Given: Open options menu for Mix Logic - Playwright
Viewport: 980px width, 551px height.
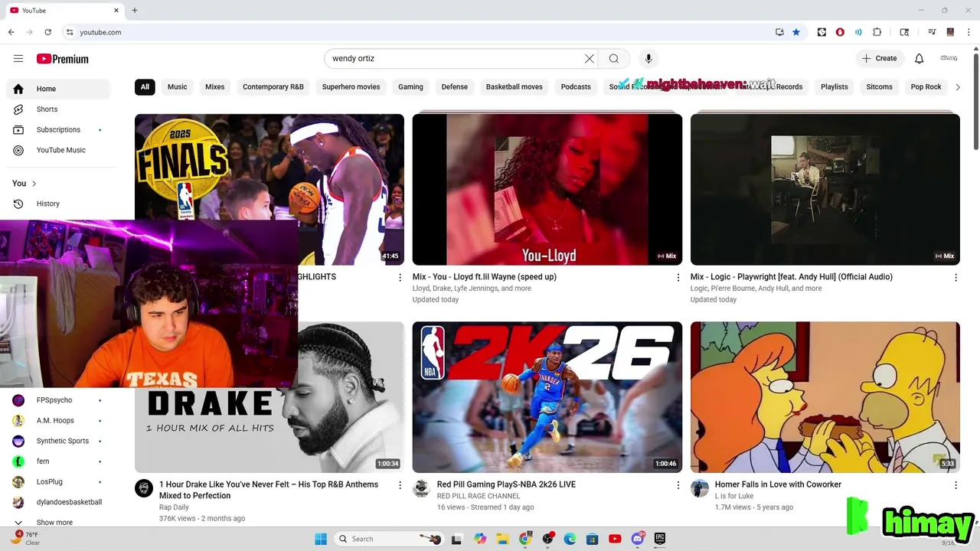Looking at the screenshot, I should pos(955,278).
